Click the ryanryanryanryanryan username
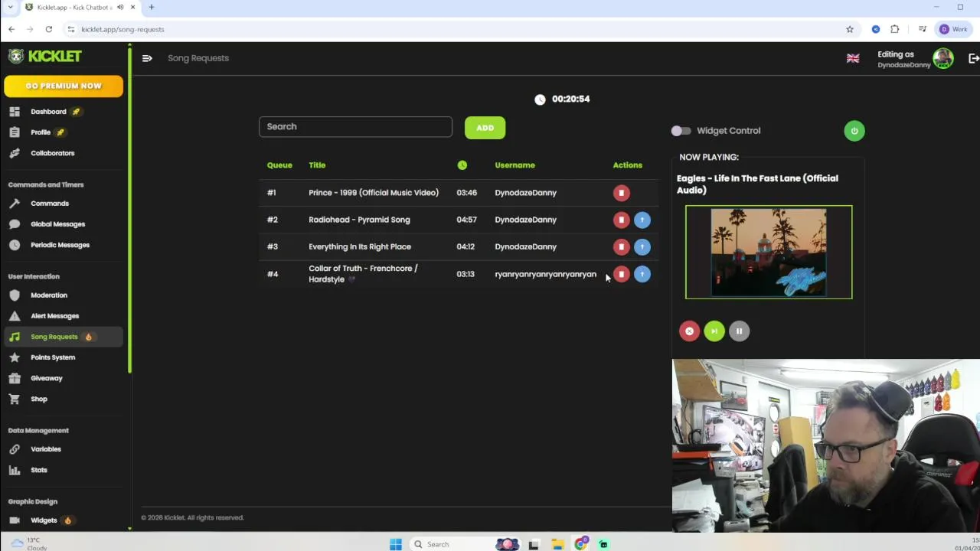 coord(545,274)
